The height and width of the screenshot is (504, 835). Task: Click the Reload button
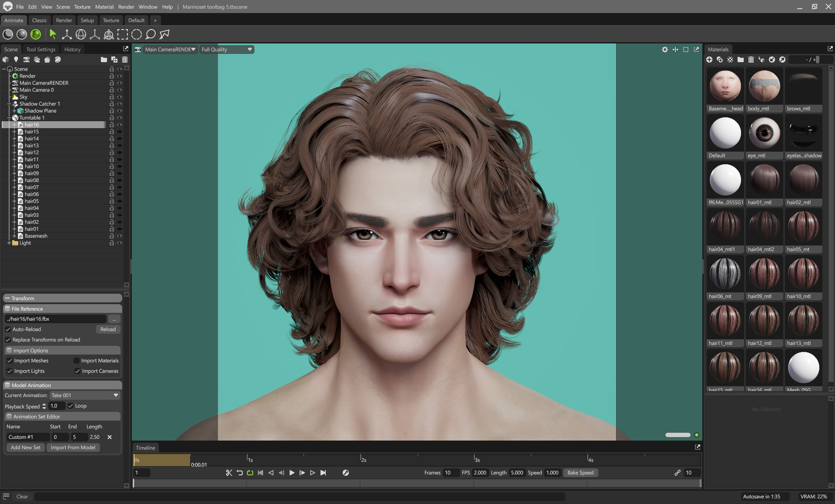[108, 329]
